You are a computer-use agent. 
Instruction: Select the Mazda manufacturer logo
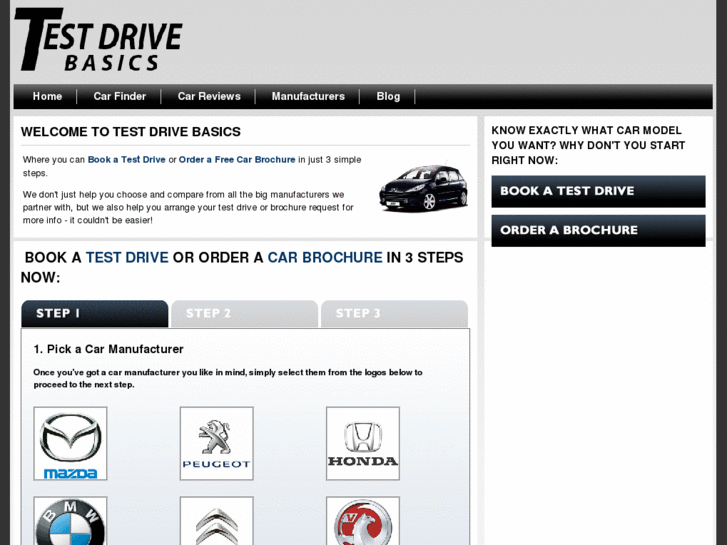pyautogui.click(x=70, y=443)
